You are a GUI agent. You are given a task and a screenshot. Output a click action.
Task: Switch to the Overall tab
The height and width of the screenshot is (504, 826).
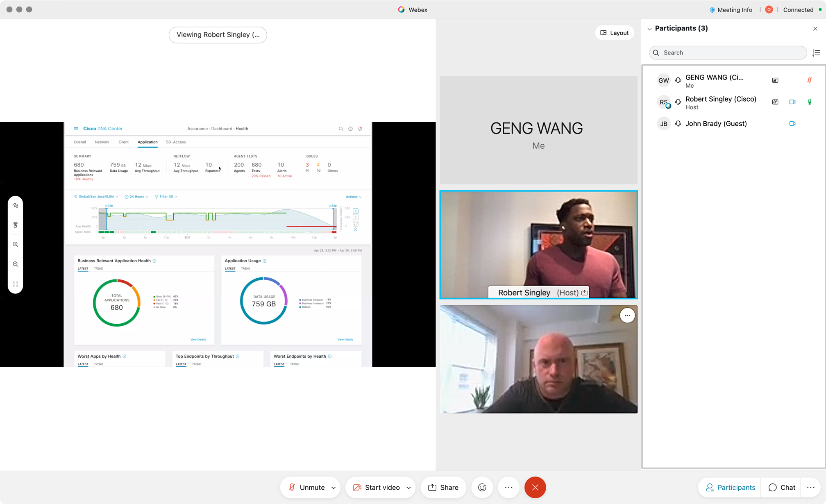(x=80, y=142)
